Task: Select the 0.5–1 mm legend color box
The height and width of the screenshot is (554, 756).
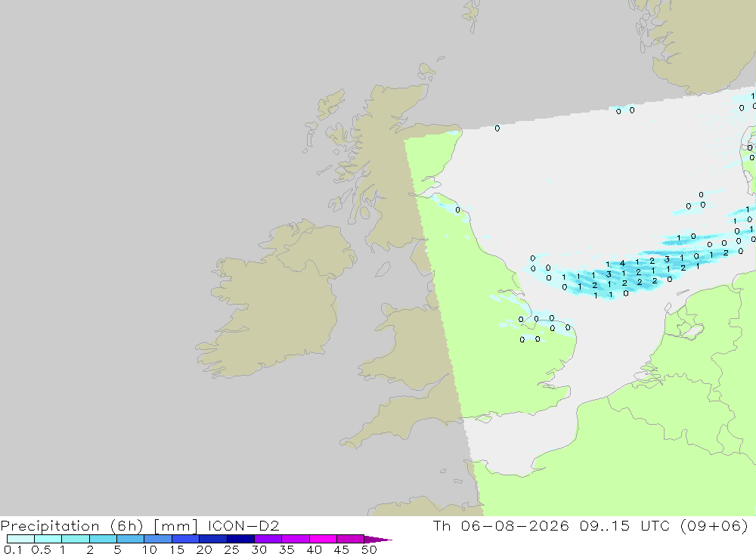Action: click(x=48, y=539)
